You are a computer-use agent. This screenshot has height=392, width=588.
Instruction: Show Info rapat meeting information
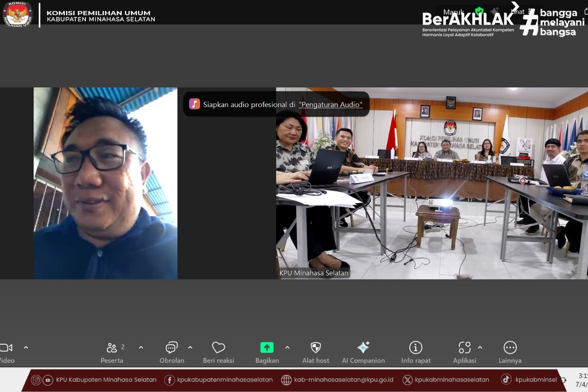[x=416, y=348]
